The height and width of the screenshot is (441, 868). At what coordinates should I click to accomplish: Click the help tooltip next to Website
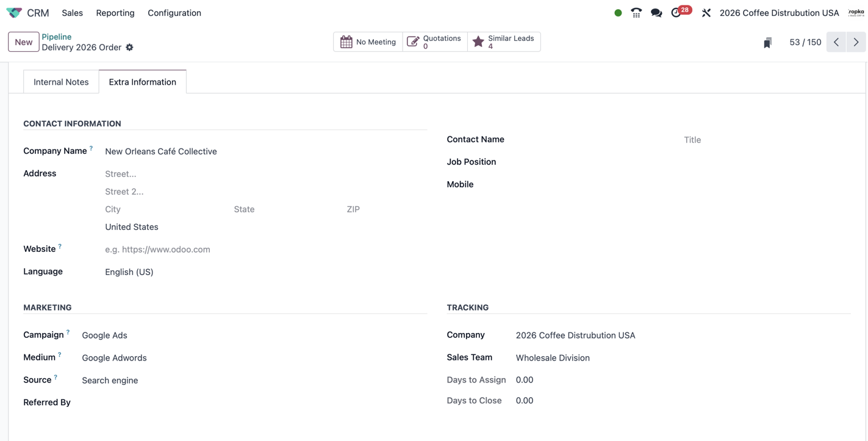click(60, 246)
